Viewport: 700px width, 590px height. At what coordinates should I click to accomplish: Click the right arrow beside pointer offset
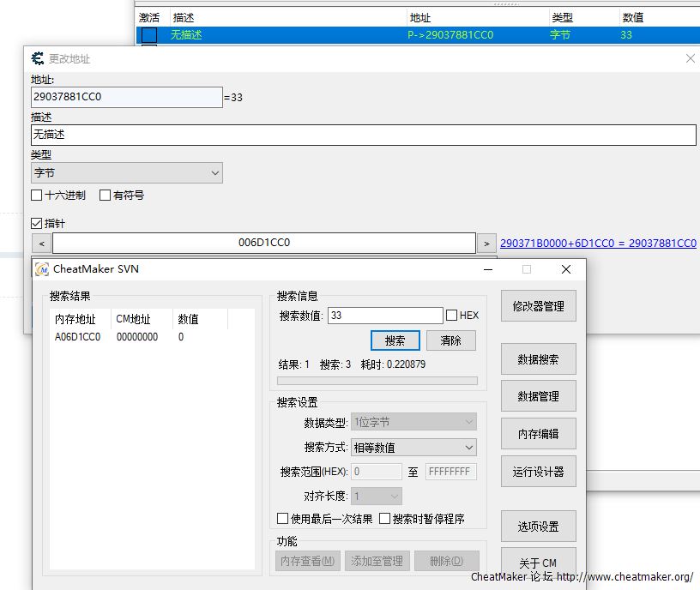pos(486,243)
